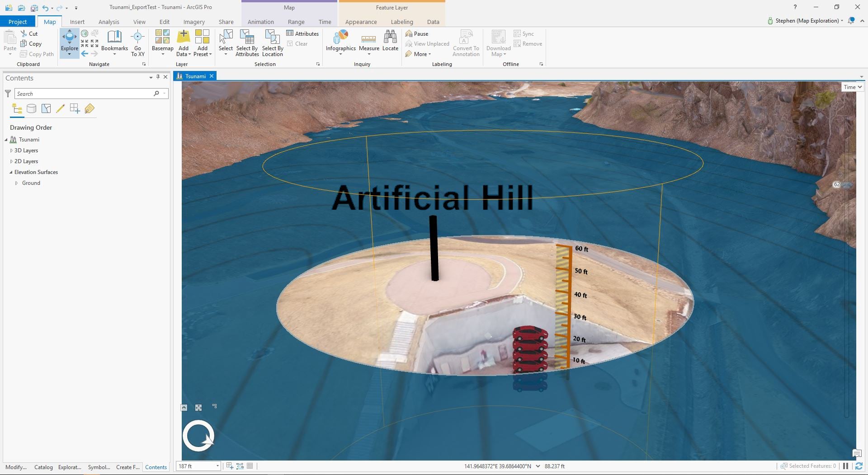Image resolution: width=868 pixels, height=475 pixels.
Task: Open notifications bell icon near user name
Action: [x=851, y=21]
